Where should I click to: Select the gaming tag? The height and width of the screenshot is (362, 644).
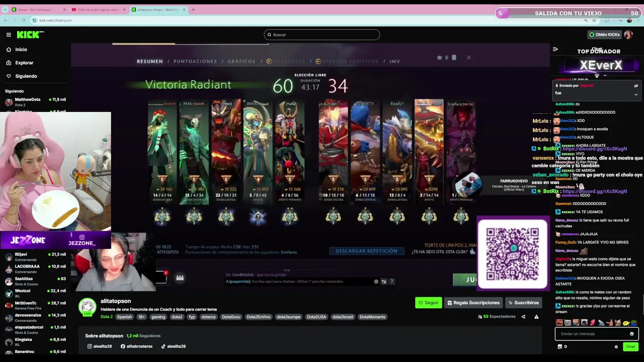(158, 317)
